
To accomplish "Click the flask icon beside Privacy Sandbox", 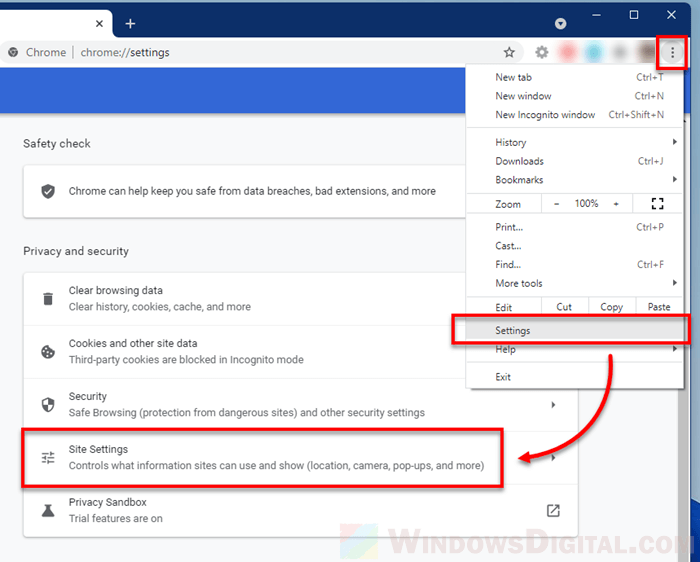I will click(x=48, y=511).
